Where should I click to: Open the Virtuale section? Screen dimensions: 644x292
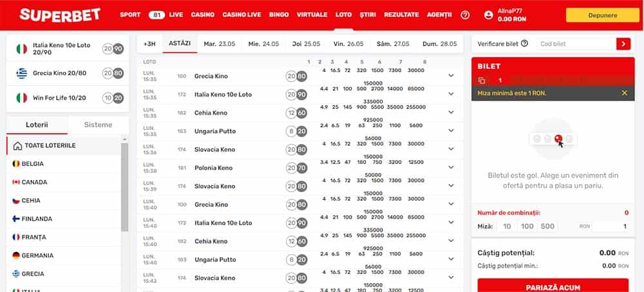312,15
